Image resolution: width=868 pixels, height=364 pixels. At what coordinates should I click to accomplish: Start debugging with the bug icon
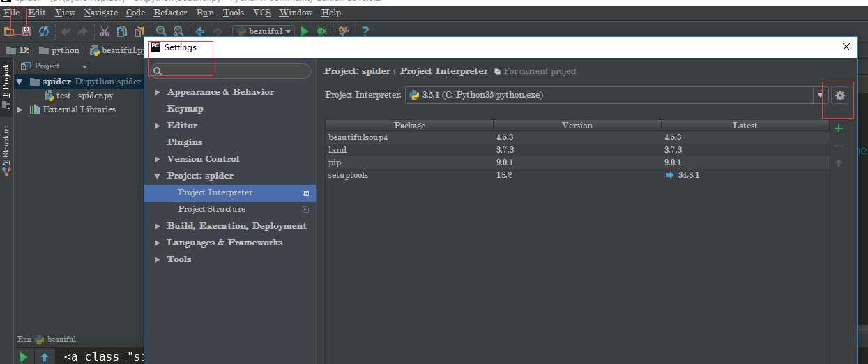[x=321, y=31]
